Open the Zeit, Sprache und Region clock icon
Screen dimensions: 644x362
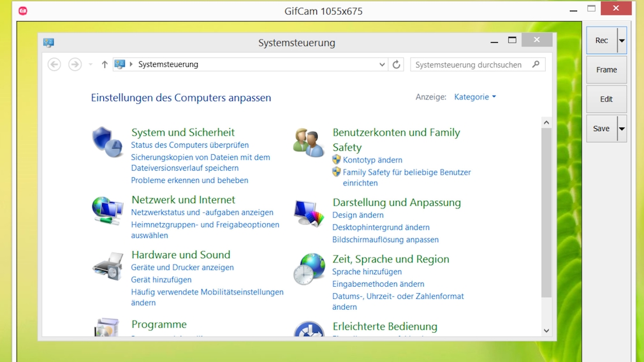(309, 269)
